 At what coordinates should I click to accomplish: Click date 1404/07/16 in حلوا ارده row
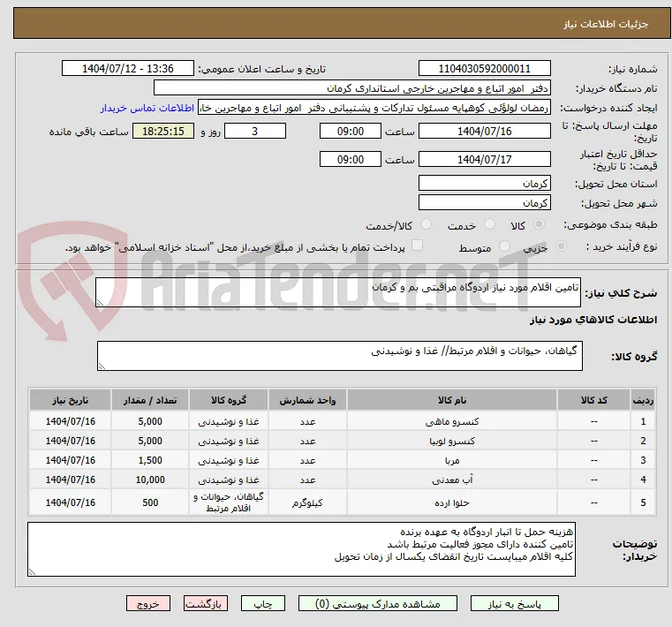coord(71,502)
